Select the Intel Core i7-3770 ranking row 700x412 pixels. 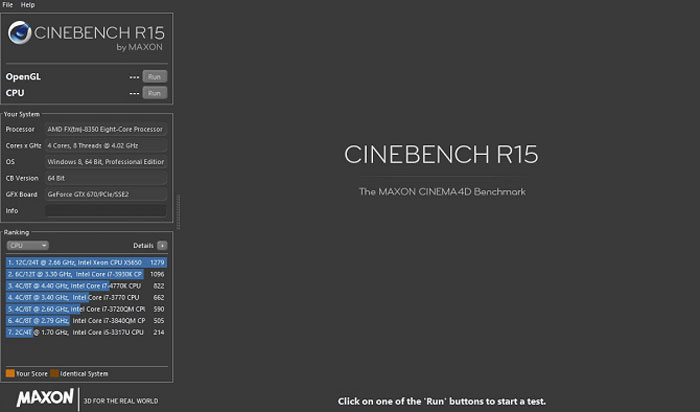(87, 297)
